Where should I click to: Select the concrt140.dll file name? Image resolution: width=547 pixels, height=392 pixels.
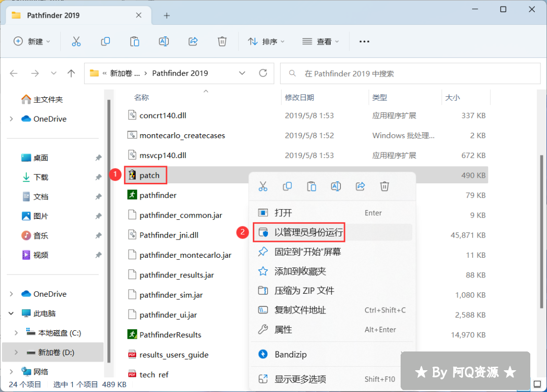[x=163, y=115]
